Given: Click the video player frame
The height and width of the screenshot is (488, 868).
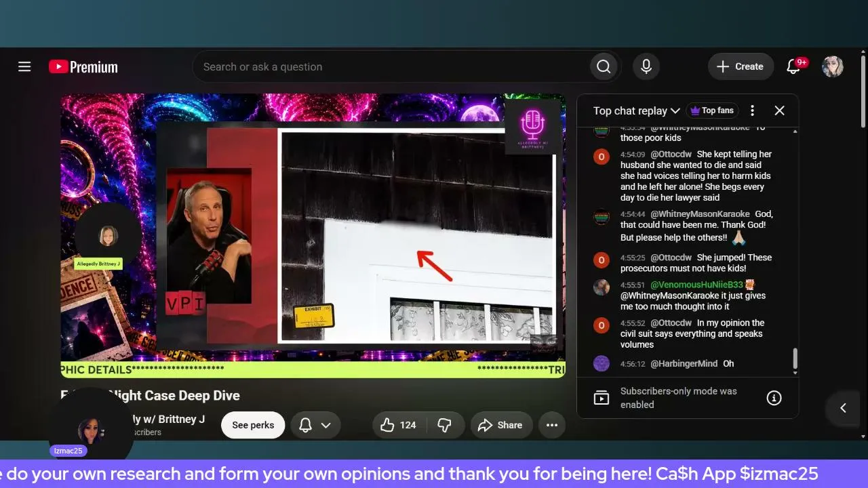Looking at the screenshot, I should coord(313,235).
